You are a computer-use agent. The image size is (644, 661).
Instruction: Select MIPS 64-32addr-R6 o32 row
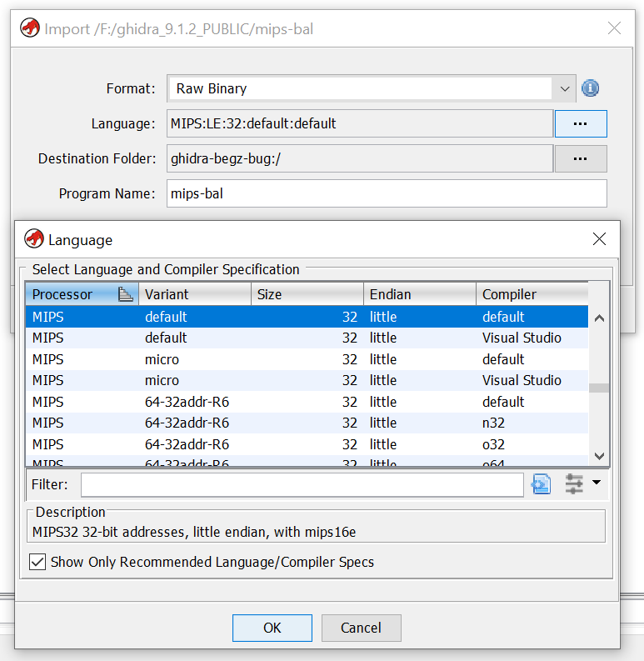click(307, 444)
